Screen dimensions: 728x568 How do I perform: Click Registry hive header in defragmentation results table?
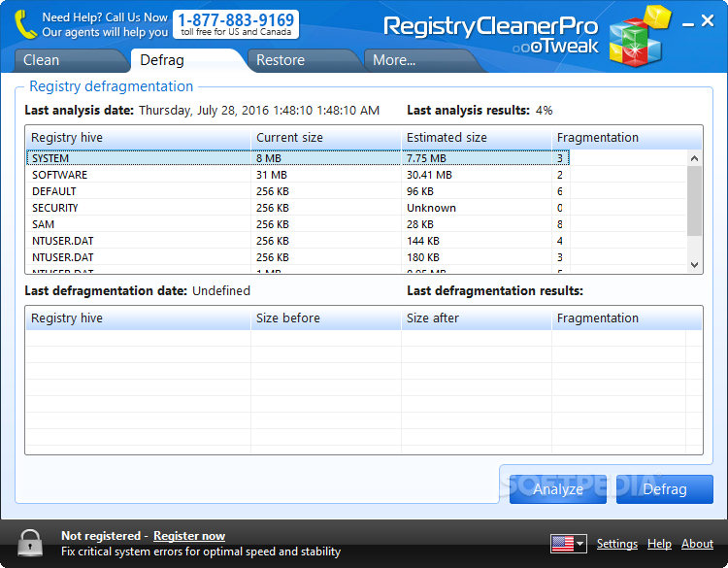pyautogui.click(x=139, y=318)
